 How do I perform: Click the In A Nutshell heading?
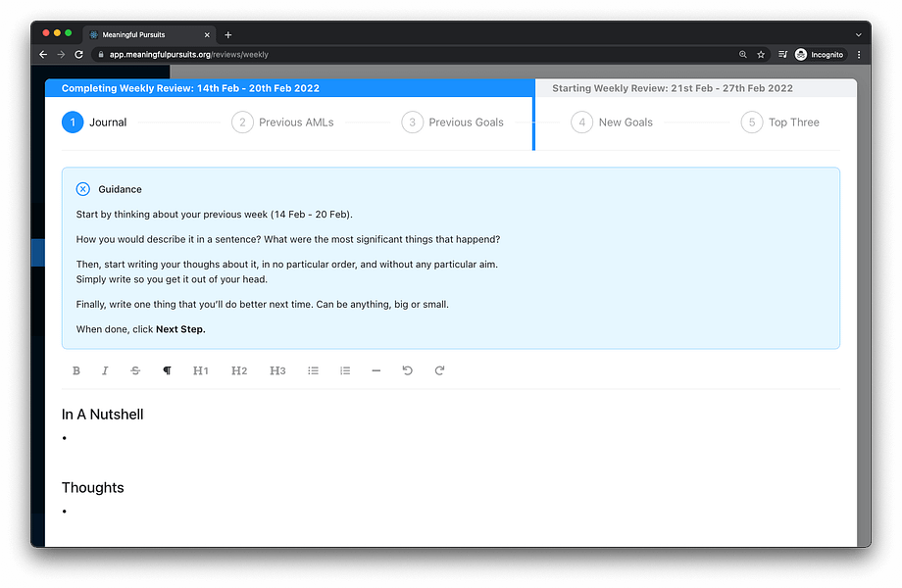[x=102, y=415]
